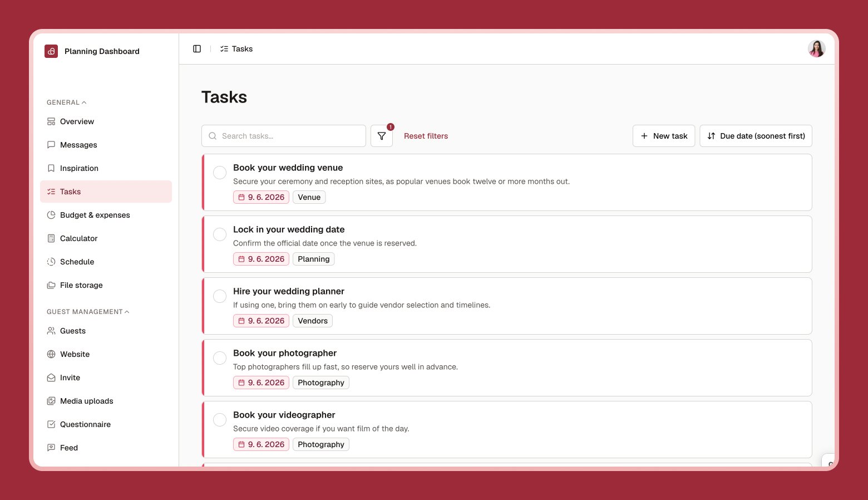868x500 pixels.
Task: Open the Book your wedding venue task title
Action: [288, 168]
